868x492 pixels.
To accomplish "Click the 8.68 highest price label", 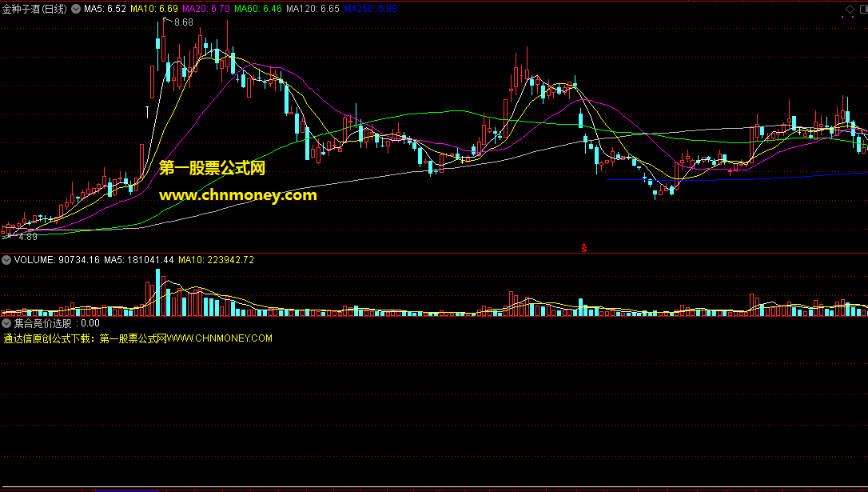I will pos(184,22).
